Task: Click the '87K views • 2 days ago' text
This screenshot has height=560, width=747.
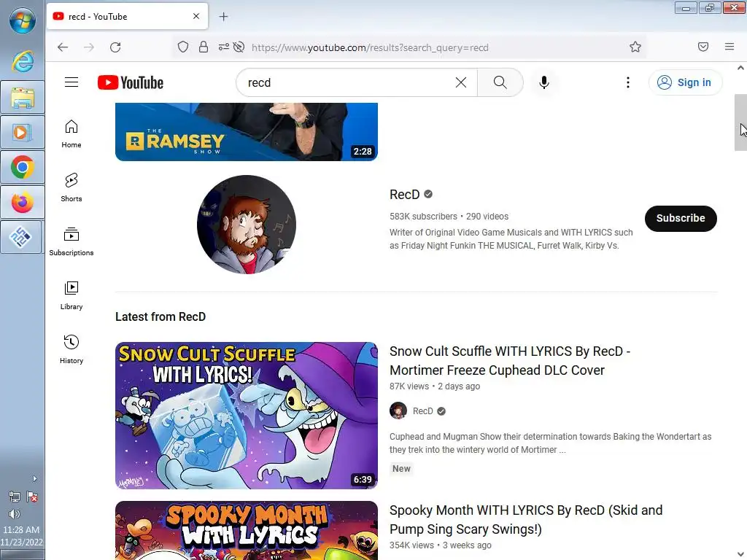Action: [x=435, y=386]
